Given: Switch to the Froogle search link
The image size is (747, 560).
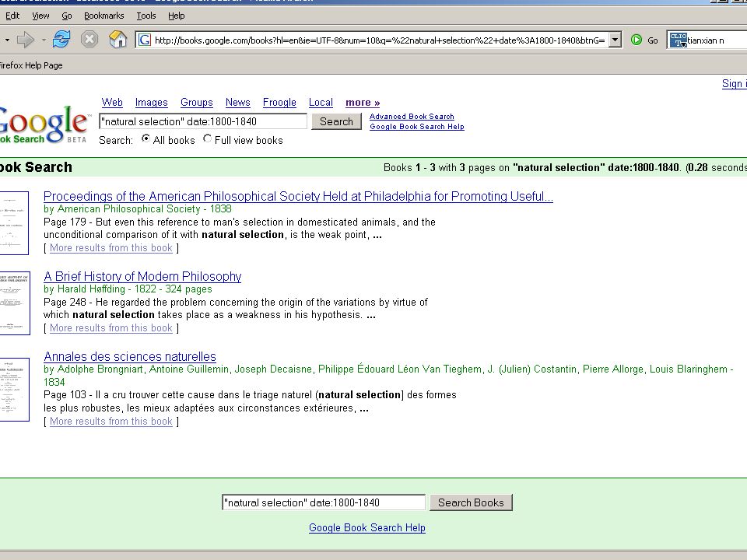Looking at the screenshot, I should 279,103.
